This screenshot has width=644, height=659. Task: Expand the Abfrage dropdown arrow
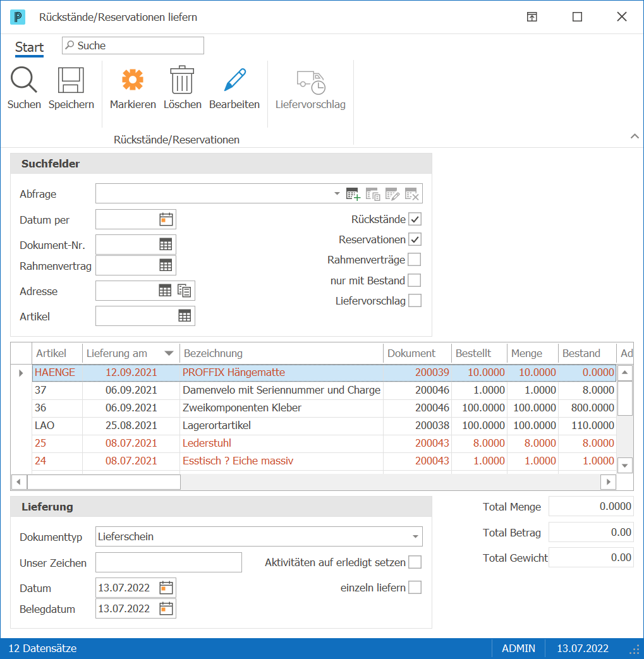click(x=337, y=194)
